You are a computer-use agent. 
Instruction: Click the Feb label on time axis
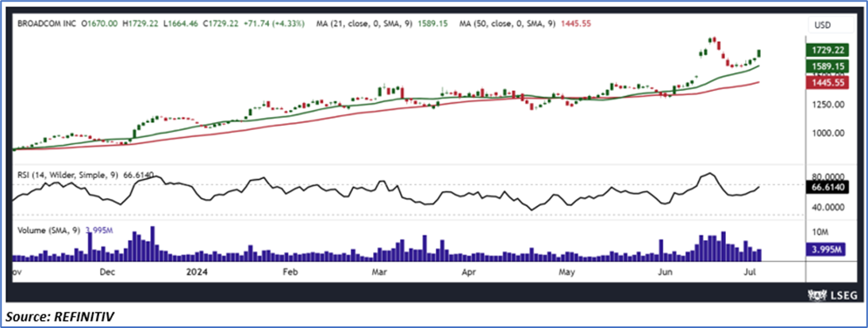point(290,272)
